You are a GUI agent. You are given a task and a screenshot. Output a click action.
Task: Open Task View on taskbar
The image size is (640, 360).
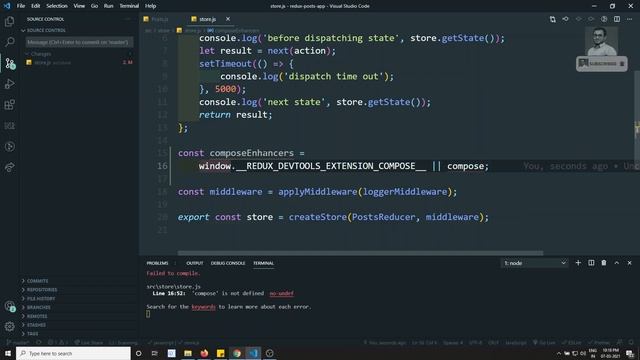coord(155,353)
